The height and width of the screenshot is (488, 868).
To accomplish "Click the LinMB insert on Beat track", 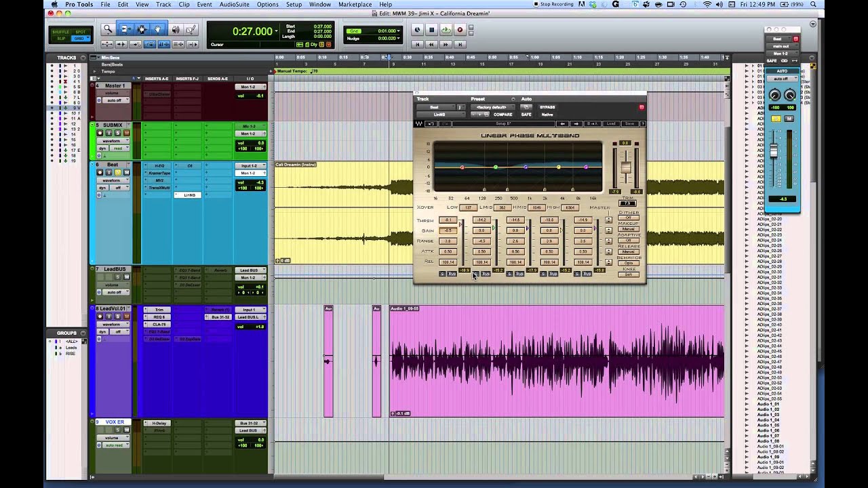I will (189, 195).
